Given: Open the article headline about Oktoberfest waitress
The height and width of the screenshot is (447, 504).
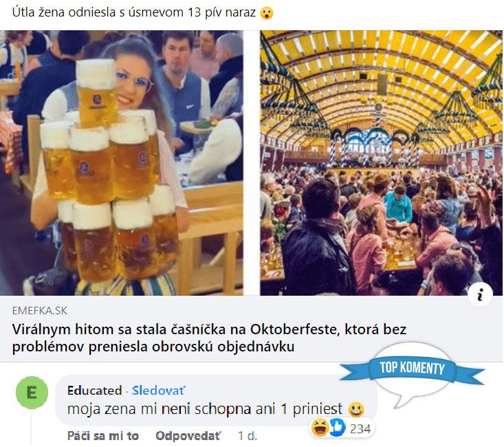Looking at the screenshot, I should point(209,338).
